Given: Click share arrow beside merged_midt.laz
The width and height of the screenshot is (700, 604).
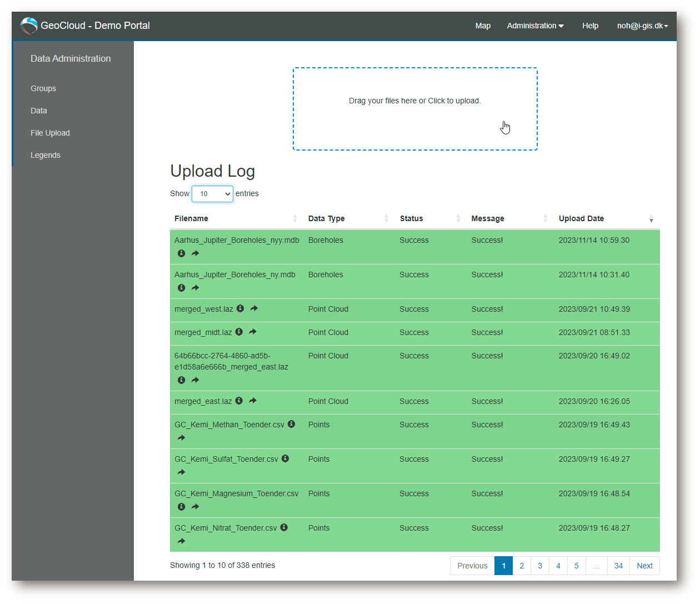Looking at the screenshot, I should coord(253,332).
